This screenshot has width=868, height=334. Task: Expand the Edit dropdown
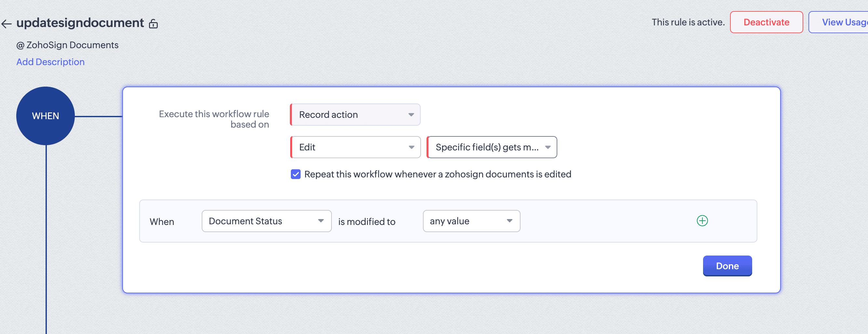(356, 147)
